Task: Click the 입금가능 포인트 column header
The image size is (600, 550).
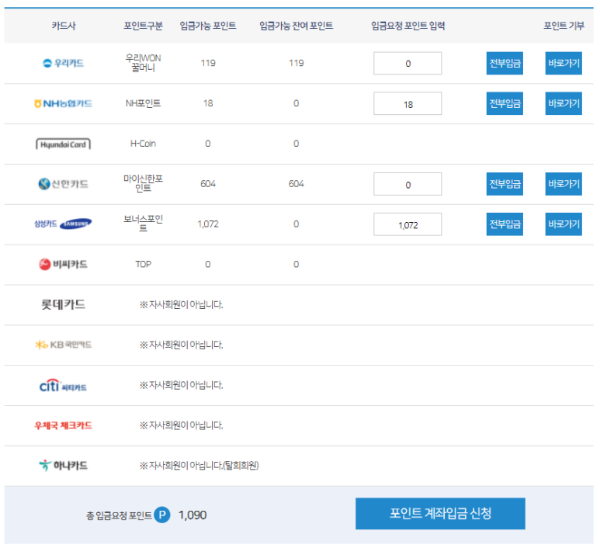Action: coord(208,26)
